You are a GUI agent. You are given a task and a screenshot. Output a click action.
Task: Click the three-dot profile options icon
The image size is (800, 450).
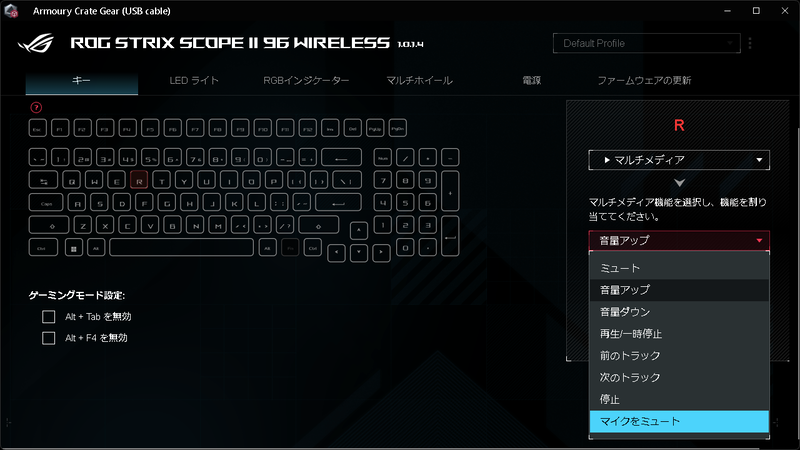[750, 43]
